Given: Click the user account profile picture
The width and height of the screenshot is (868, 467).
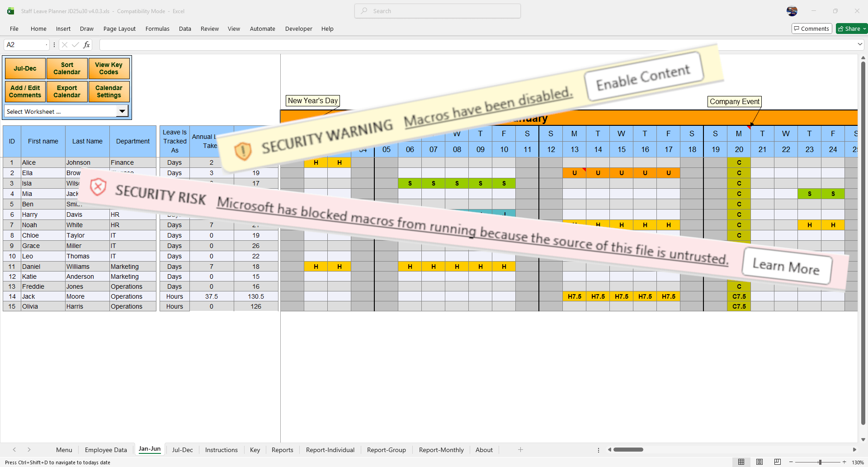Looking at the screenshot, I should pos(792,11).
